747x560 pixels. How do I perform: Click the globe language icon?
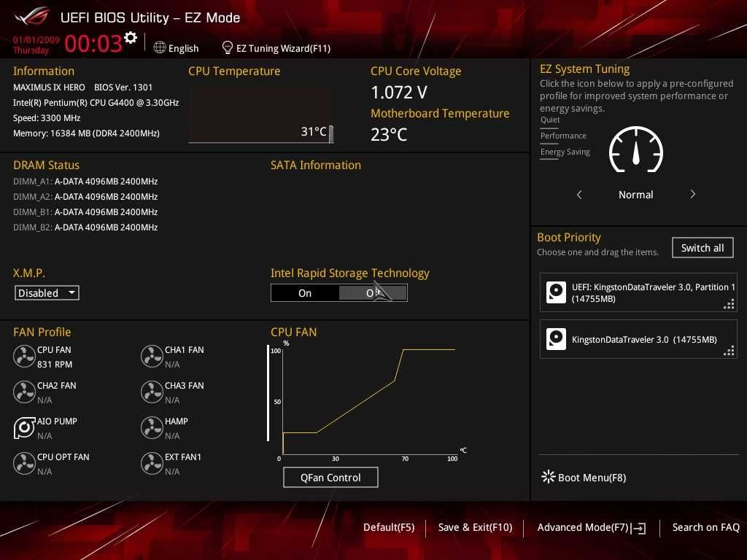coord(160,47)
